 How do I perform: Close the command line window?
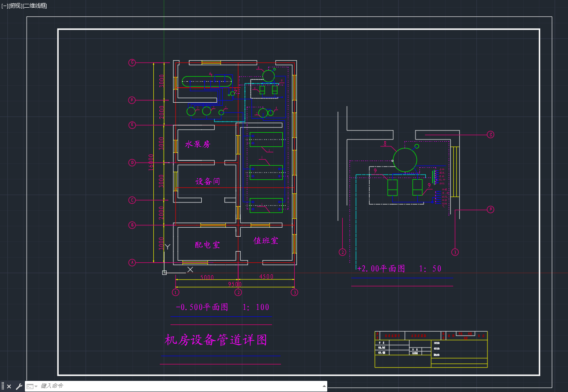[9, 386]
